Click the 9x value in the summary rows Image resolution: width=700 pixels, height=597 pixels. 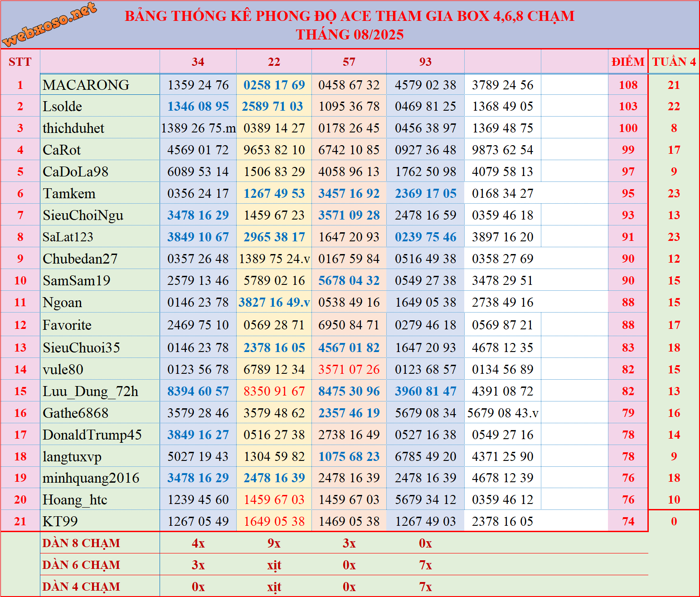tap(274, 543)
